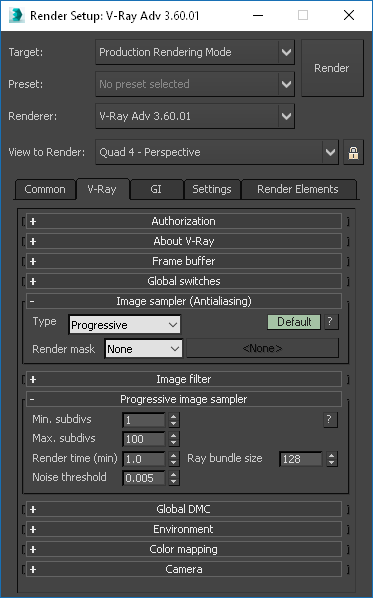Image resolution: width=373 pixels, height=598 pixels.
Task: Open the Render mask dropdown
Action: [x=143, y=349]
